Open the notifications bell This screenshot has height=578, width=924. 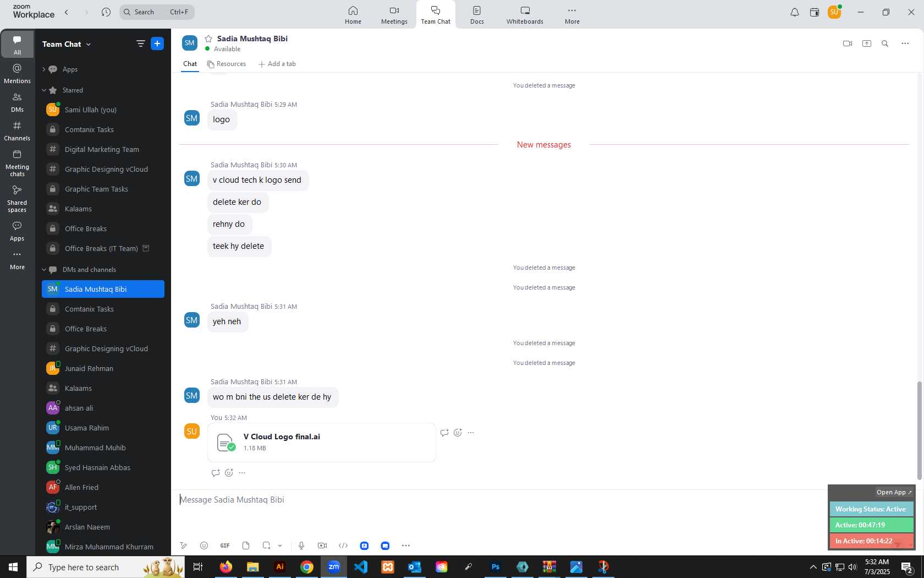coord(795,12)
